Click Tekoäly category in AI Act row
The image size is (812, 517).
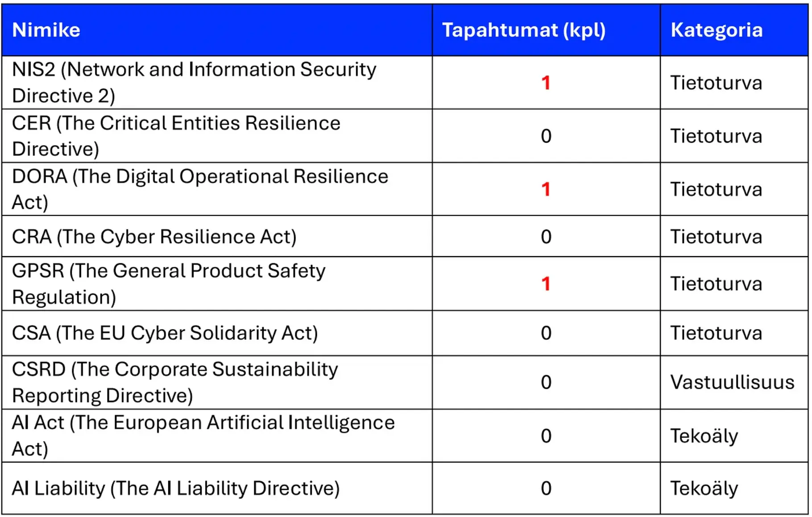(704, 436)
